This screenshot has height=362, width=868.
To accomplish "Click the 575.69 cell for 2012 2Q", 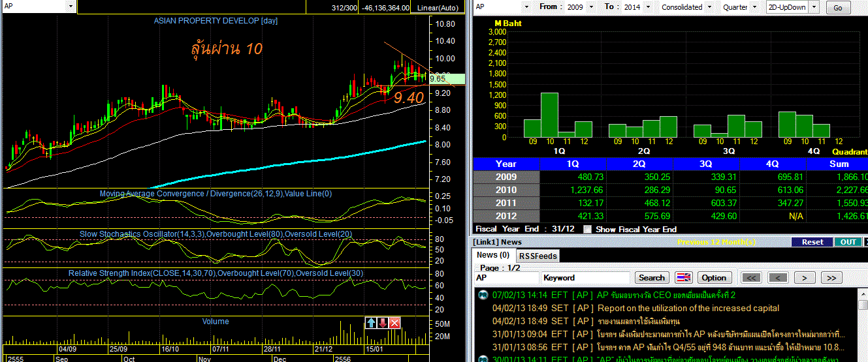I will click(639, 216).
